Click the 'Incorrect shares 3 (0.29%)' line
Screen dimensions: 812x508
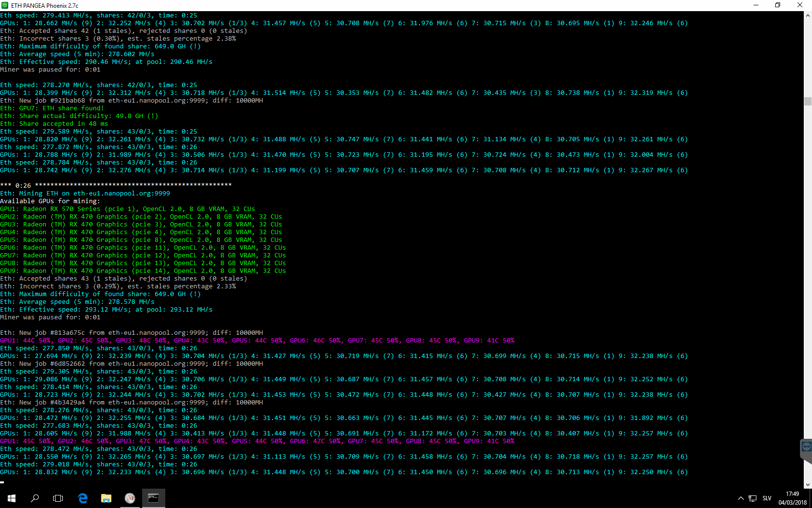pos(118,286)
